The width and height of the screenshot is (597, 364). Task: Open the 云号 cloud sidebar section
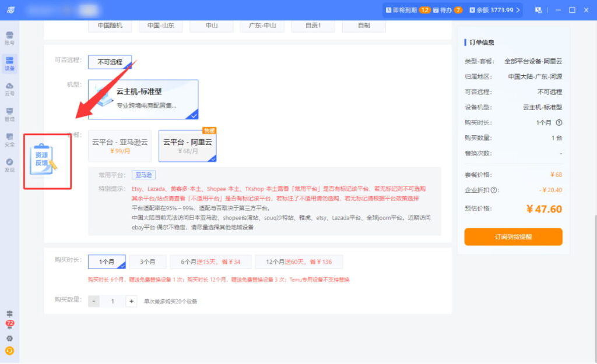(9, 89)
